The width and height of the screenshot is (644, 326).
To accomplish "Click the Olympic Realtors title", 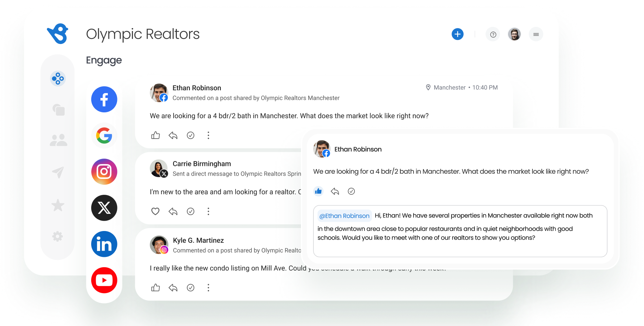I will point(143,34).
